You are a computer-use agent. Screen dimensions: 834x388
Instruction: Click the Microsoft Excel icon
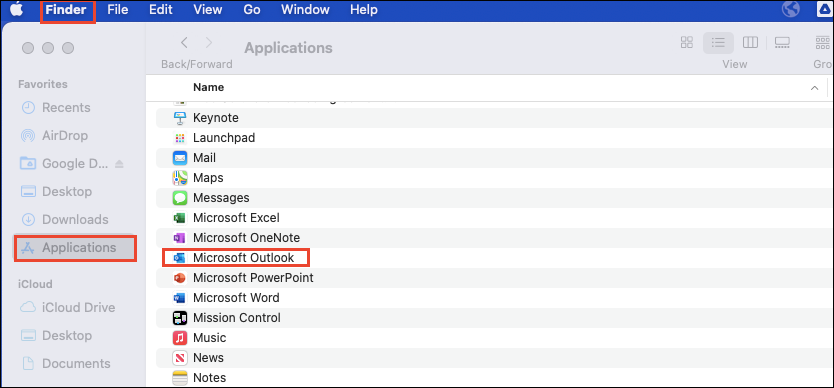click(180, 218)
